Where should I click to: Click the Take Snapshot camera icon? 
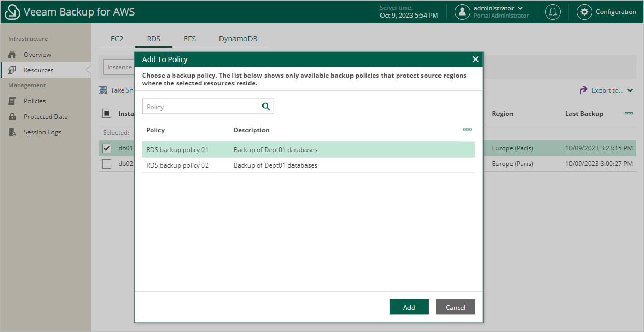point(103,90)
